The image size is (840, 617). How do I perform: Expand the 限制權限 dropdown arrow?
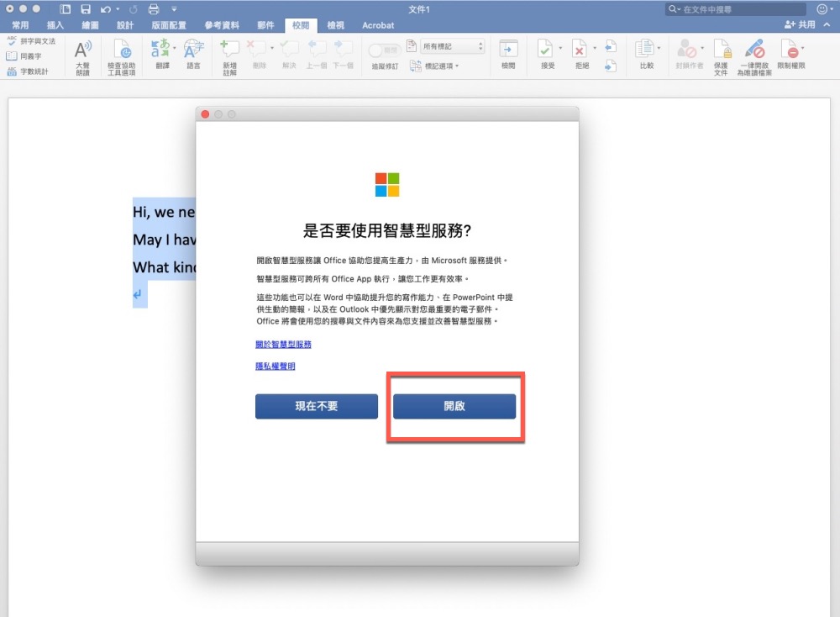[802, 48]
